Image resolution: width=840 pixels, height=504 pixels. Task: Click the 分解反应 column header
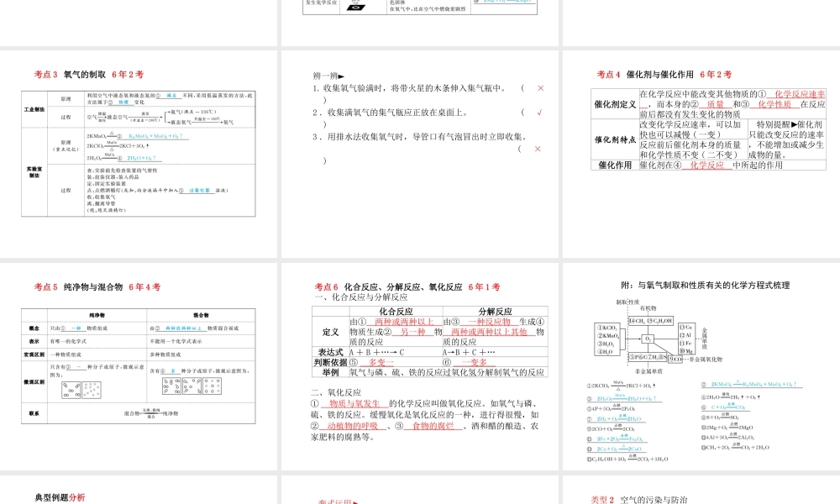coord(495,311)
